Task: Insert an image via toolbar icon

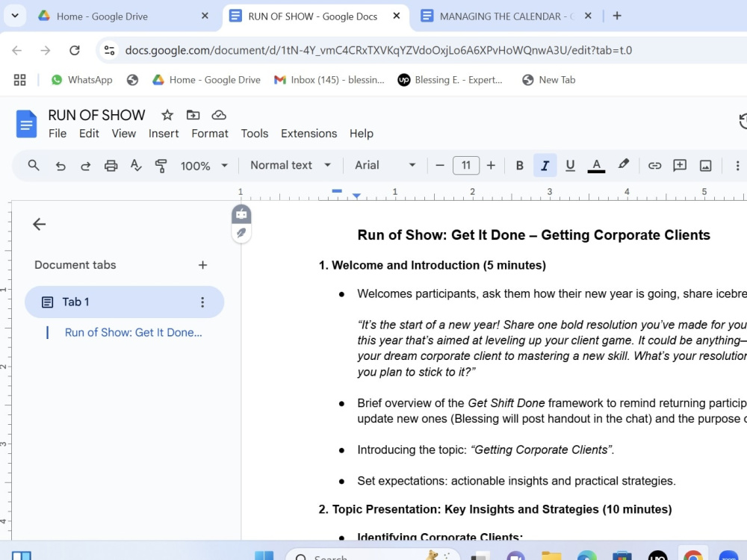Action: click(706, 165)
